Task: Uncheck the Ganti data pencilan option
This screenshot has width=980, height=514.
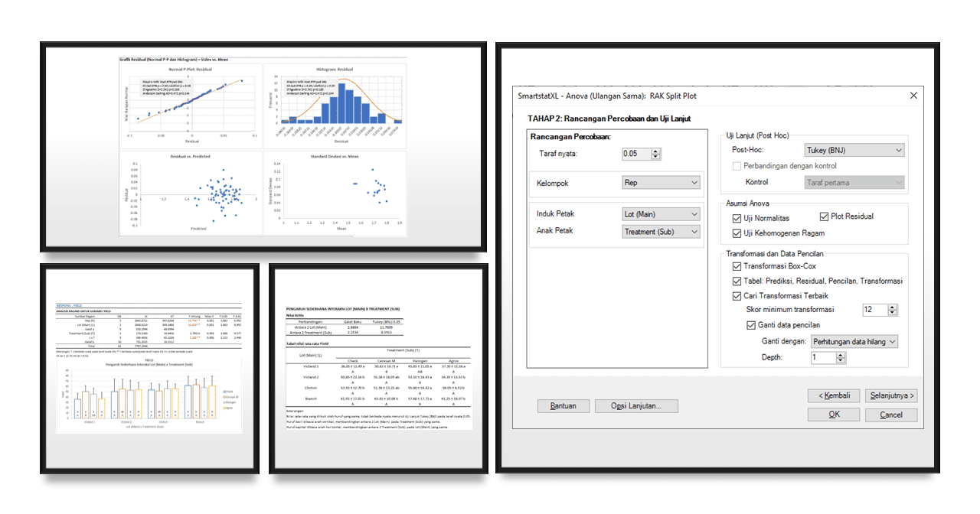Action: click(751, 324)
